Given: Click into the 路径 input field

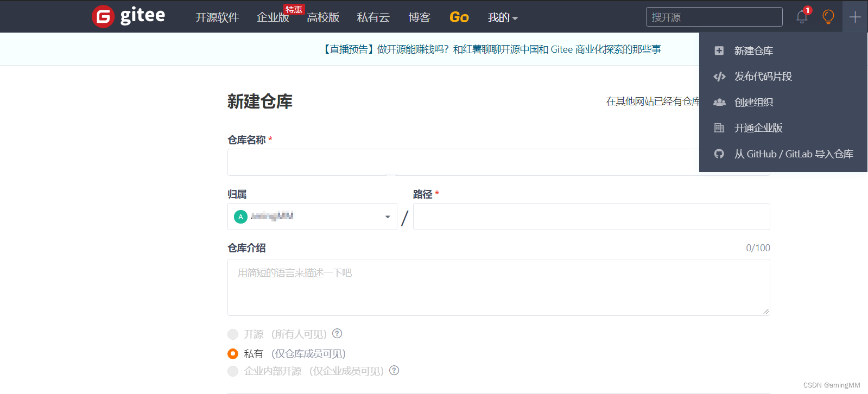Looking at the screenshot, I should (x=592, y=217).
